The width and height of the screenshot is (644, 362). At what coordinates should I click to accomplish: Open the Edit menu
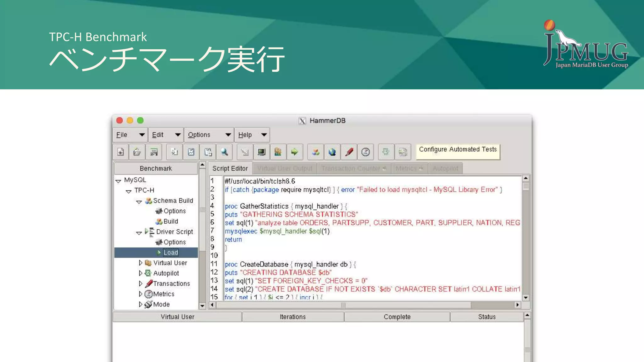pyautogui.click(x=166, y=135)
